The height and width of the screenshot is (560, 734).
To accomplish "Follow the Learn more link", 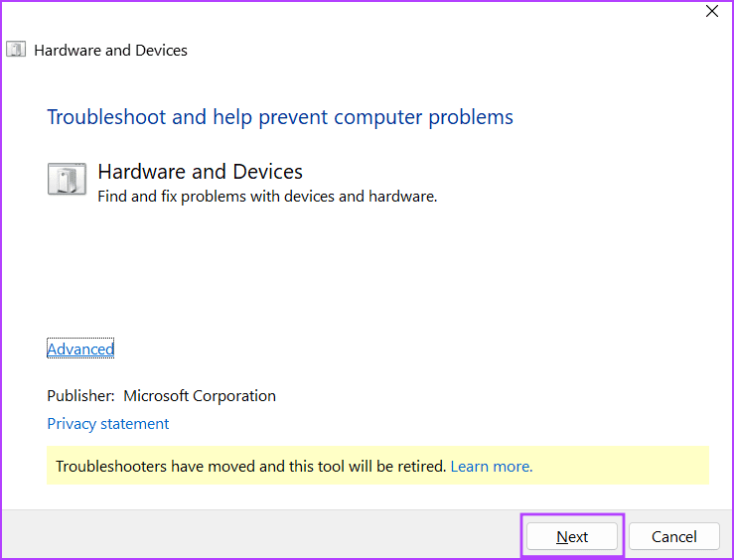I will [x=492, y=466].
